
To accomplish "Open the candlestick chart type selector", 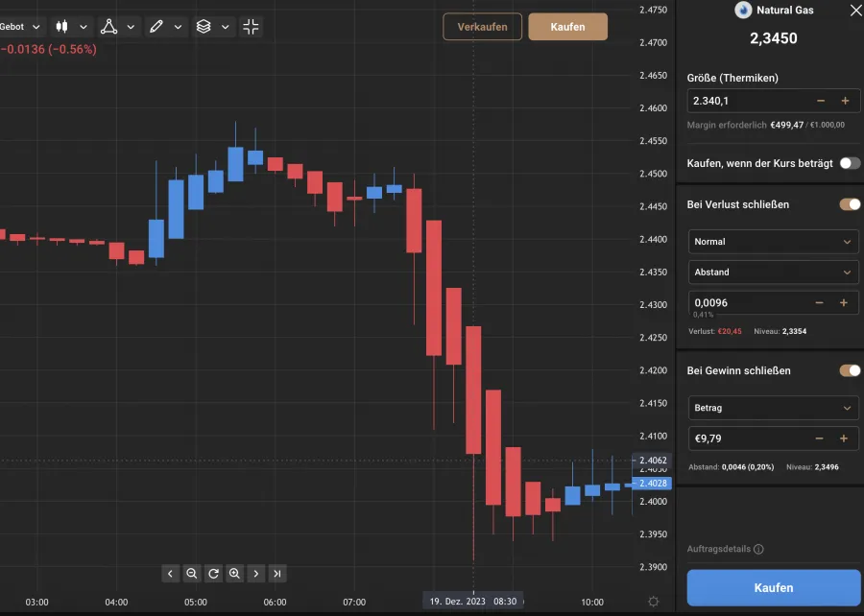I will pos(71,27).
